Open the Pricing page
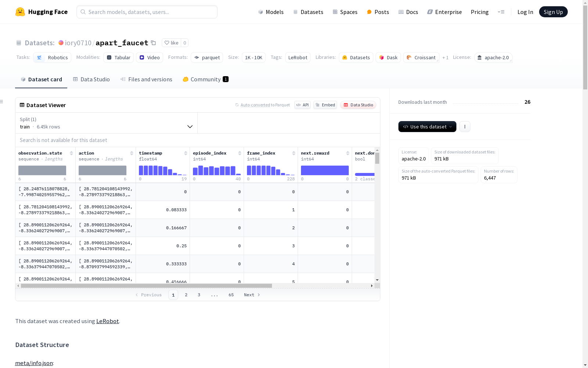 click(480, 12)
